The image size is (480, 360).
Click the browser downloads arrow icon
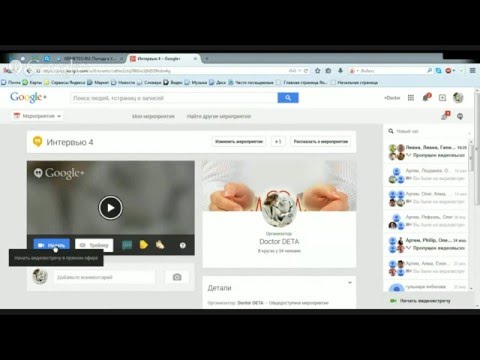click(x=340, y=71)
